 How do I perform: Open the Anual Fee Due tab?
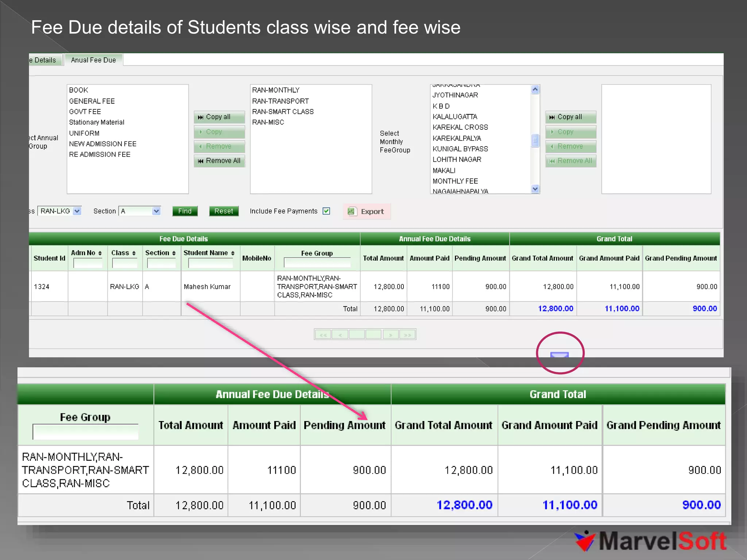point(93,60)
